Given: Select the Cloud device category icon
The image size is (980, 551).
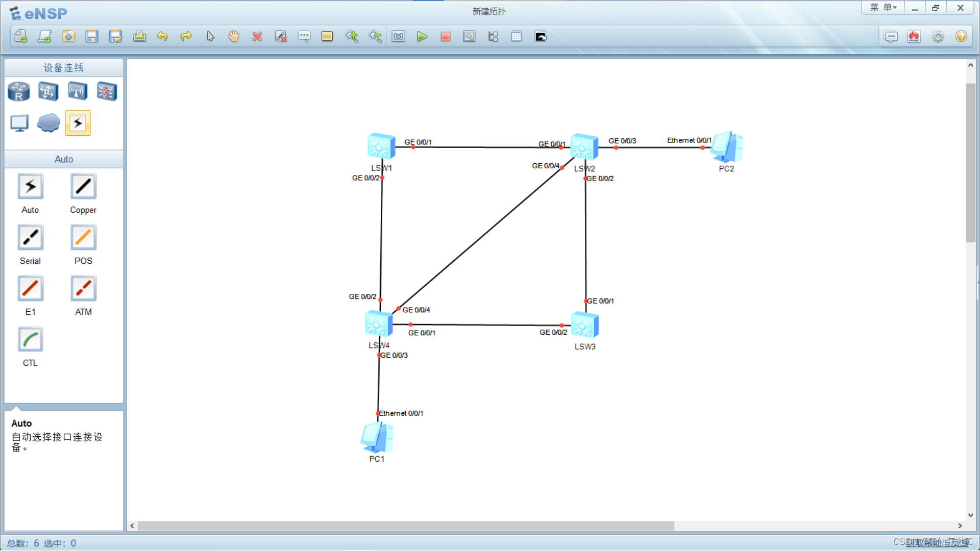Looking at the screenshot, I should (48, 123).
